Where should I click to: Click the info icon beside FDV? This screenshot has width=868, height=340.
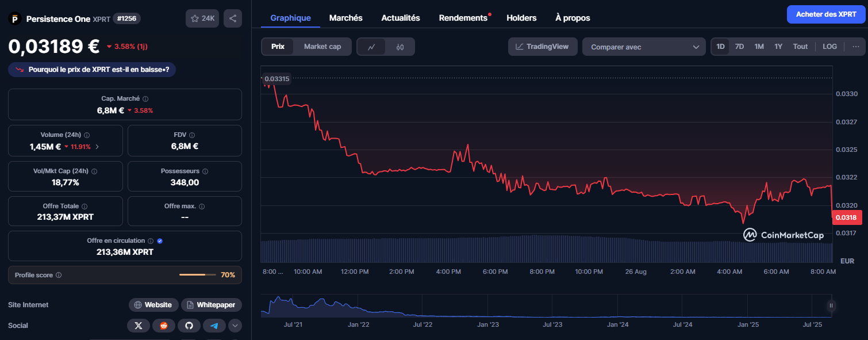(192, 135)
